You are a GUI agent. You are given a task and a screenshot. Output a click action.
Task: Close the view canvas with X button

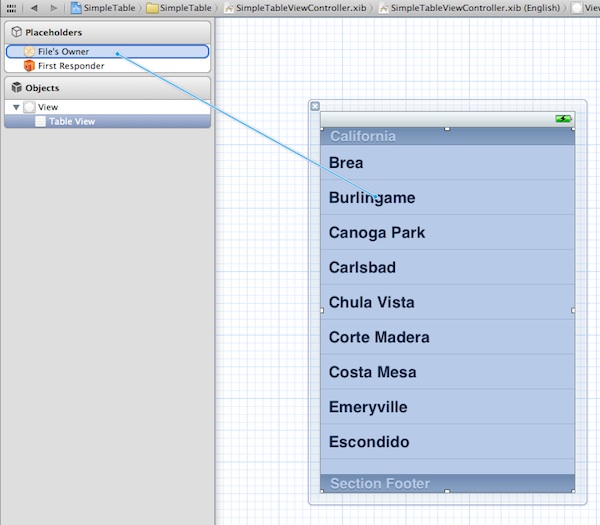tap(315, 106)
